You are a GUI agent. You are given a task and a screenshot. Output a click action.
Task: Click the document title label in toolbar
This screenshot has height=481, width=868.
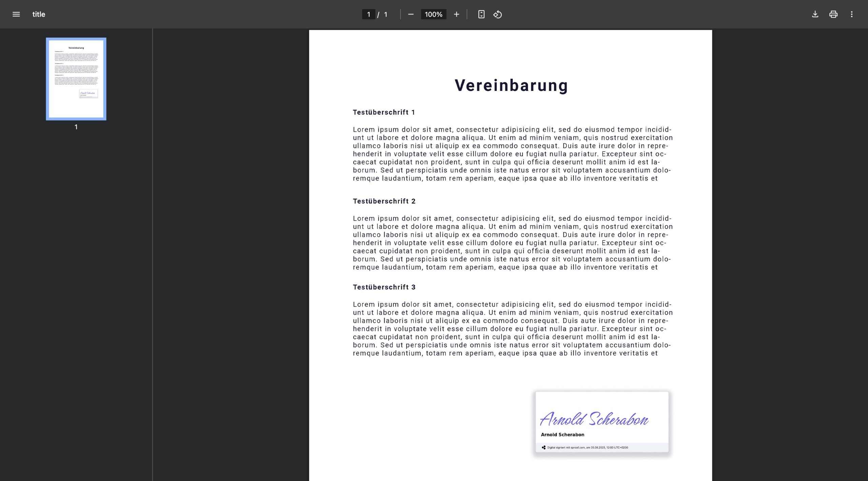(39, 14)
